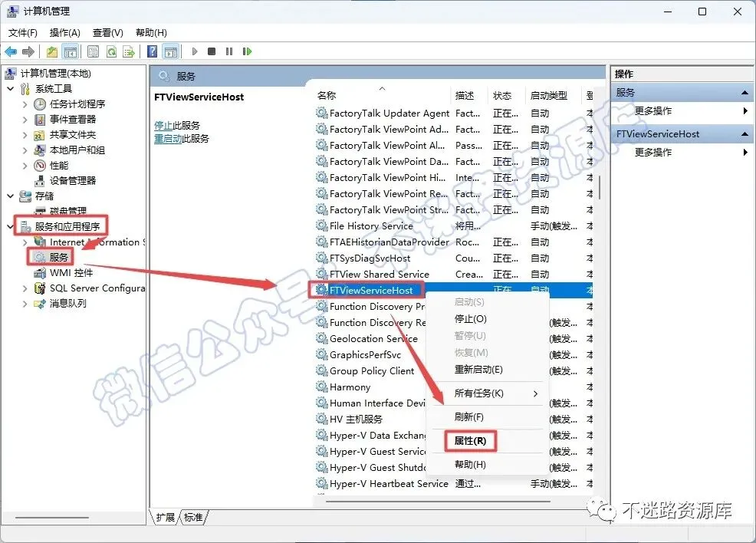Viewport: 756px width, 543px height.
Task: Click the Back arrow toolbar icon
Action: pos(11,51)
